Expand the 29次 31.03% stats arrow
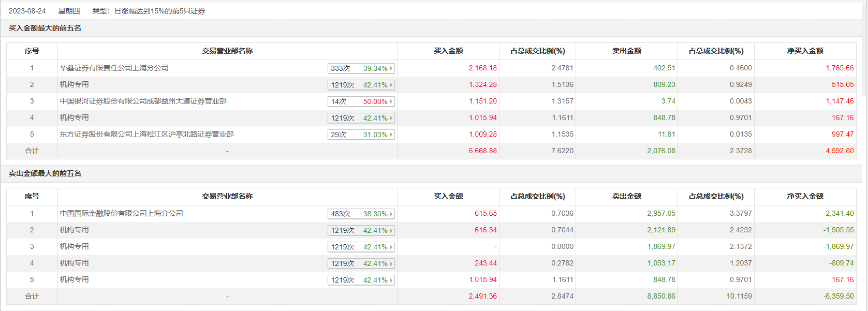 (x=391, y=135)
